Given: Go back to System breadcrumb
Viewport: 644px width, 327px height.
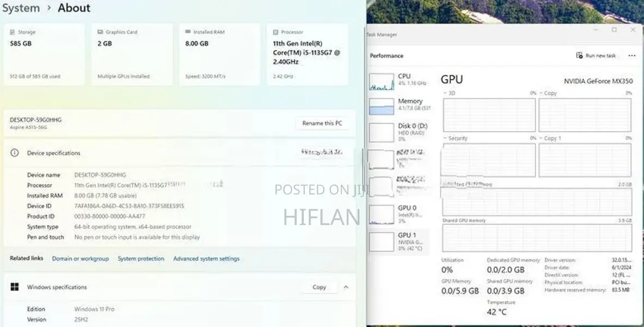Looking at the screenshot, I should click(x=21, y=8).
